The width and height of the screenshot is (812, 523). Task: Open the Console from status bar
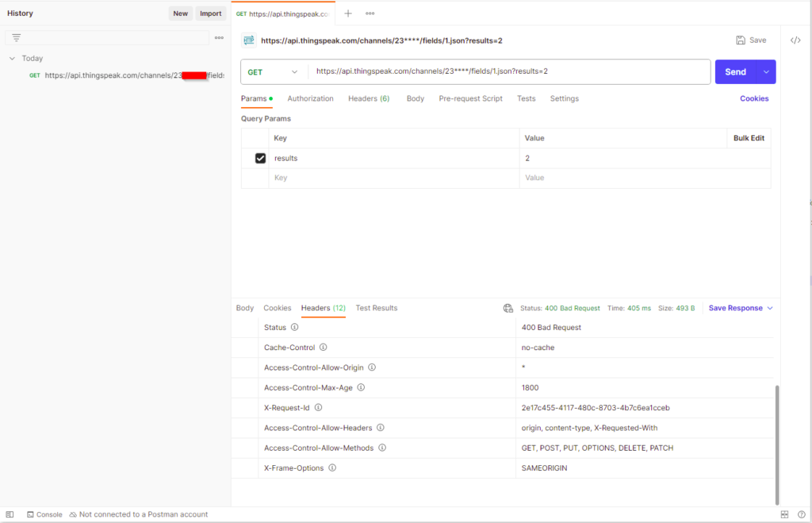[44, 514]
